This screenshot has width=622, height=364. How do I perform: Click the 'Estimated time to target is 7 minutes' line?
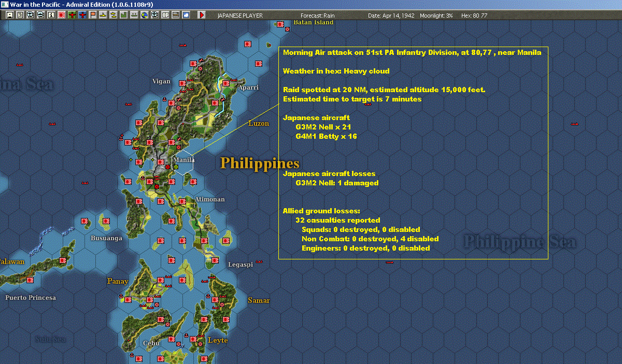coord(352,99)
